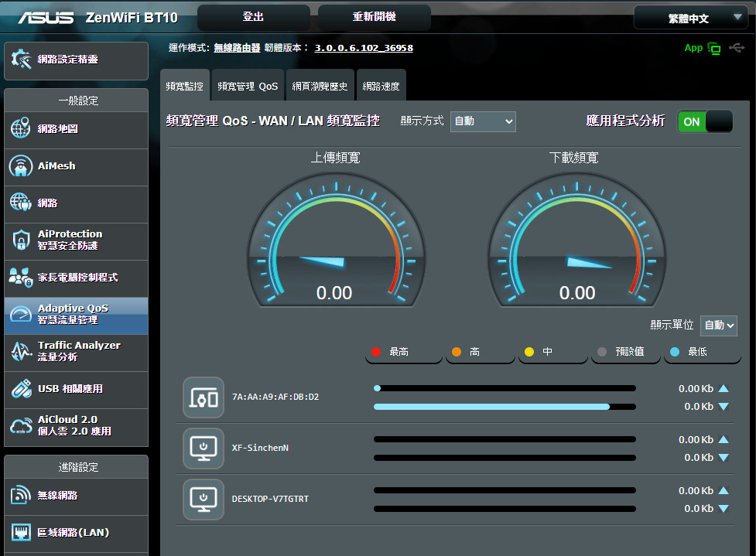Open the Traffic Analyzer waveform icon
Image resolution: width=756 pixels, height=556 pixels.
pyautogui.click(x=21, y=351)
